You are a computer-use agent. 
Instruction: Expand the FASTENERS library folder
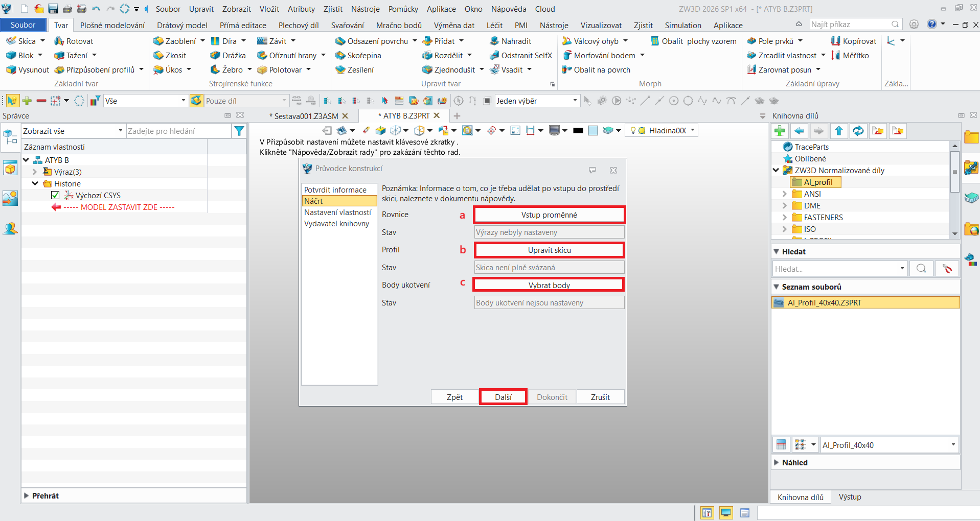click(785, 217)
